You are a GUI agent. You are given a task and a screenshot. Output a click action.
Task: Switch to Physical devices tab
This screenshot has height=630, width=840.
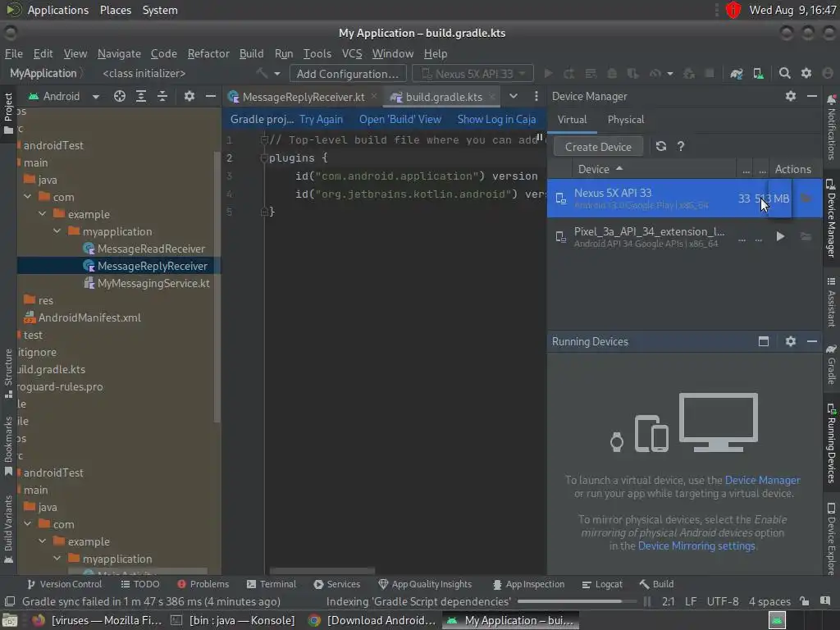coord(626,120)
